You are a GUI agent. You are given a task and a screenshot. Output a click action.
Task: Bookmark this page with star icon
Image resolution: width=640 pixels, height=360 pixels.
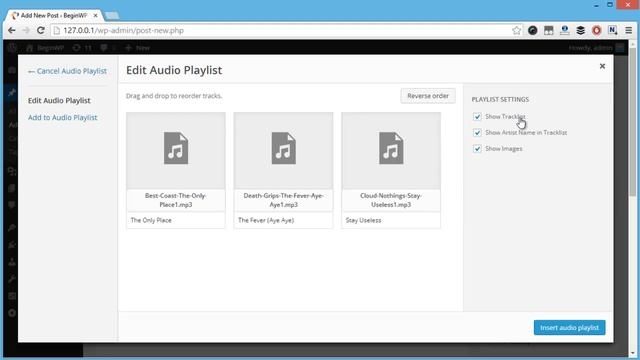[516, 31]
